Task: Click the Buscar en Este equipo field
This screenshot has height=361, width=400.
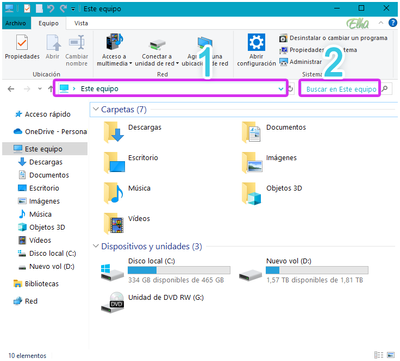Action: [339, 89]
